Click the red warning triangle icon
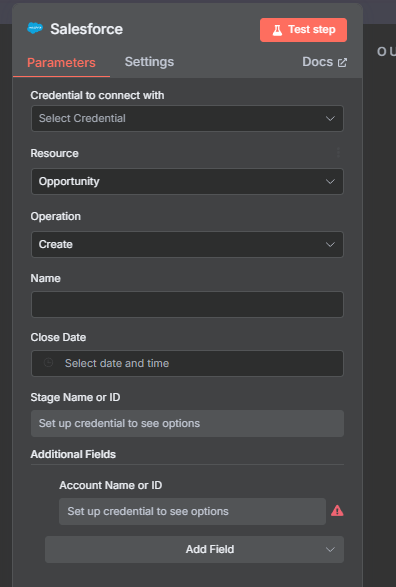The image size is (396, 587). pos(337,511)
